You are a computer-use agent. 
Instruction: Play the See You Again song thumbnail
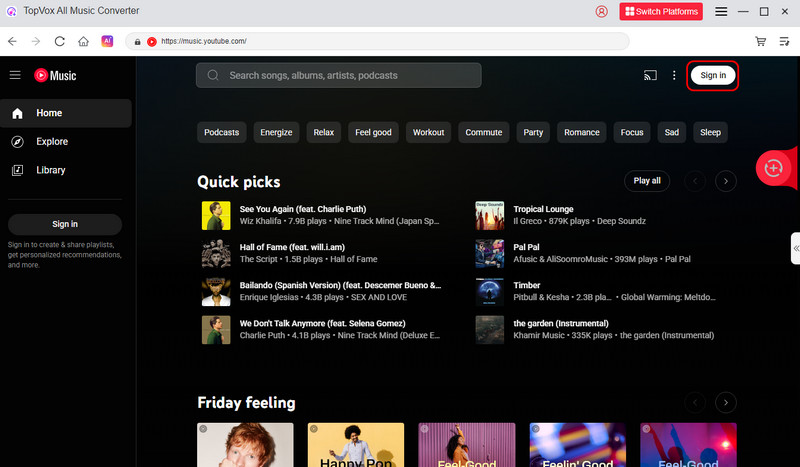pos(216,215)
